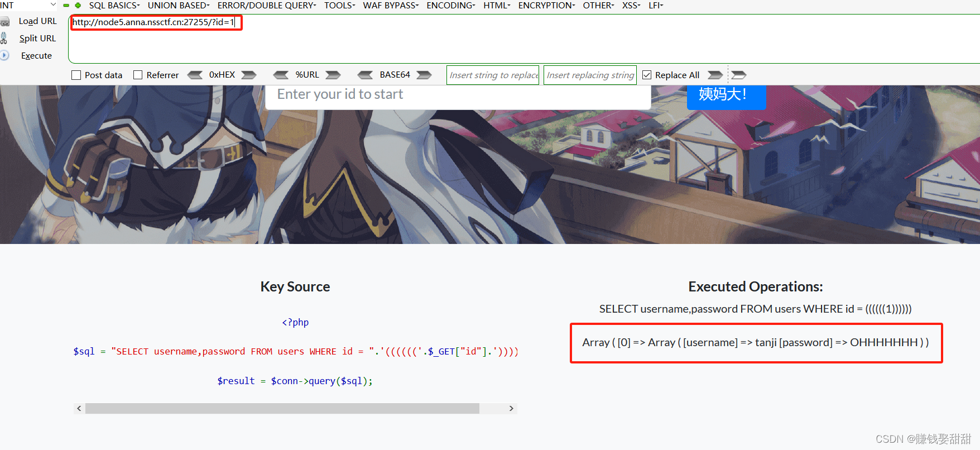
Task: Open the LFI menu
Action: tap(656, 6)
